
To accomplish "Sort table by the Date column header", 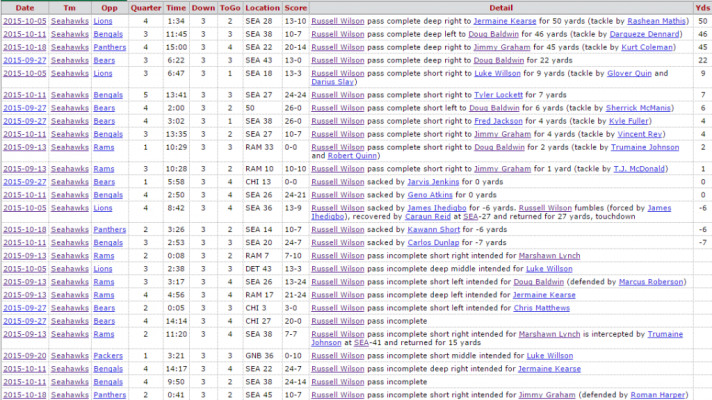I will (25, 8).
